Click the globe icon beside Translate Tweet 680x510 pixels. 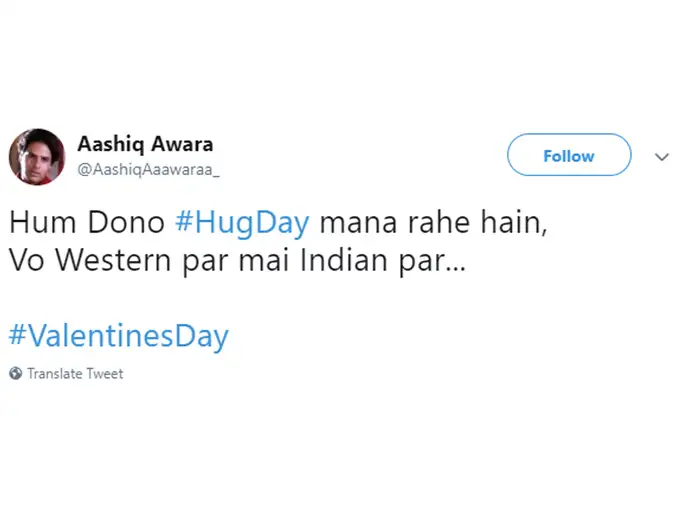(15, 373)
